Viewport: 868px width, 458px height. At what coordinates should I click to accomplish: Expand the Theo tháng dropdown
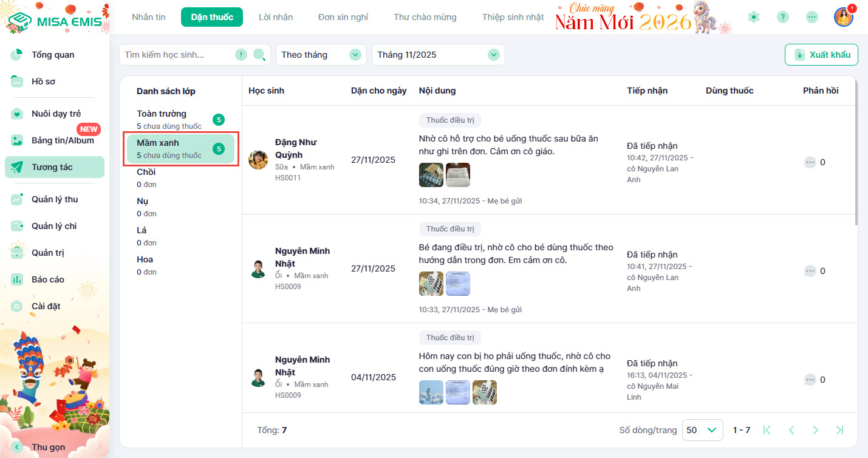[321, 55]
